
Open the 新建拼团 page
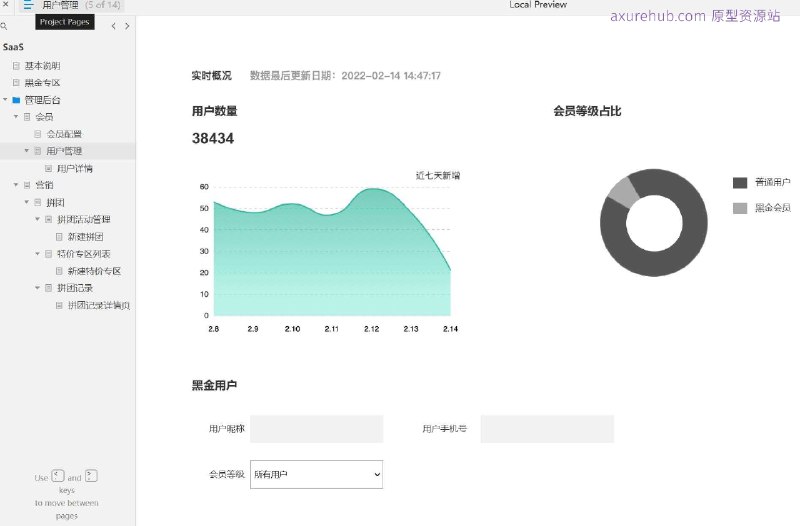[86, 237]
